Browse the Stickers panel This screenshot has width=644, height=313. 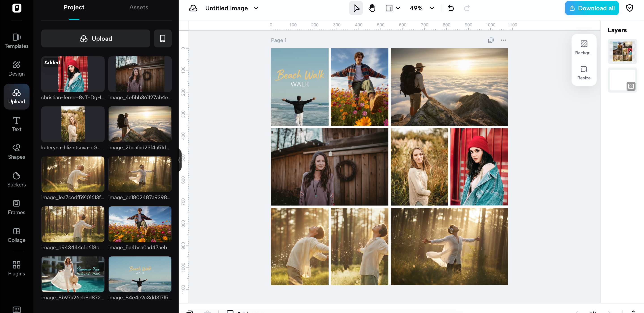(17, 180)
